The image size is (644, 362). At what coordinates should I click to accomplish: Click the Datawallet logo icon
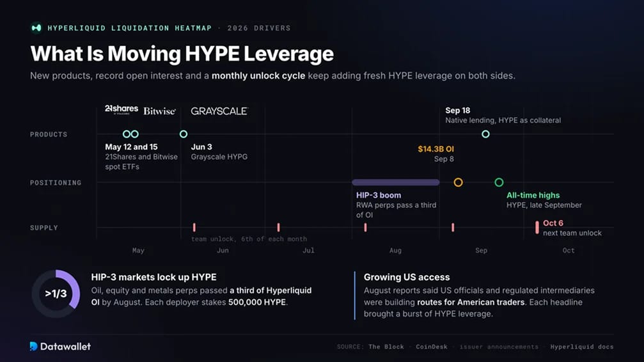[34, 347]
